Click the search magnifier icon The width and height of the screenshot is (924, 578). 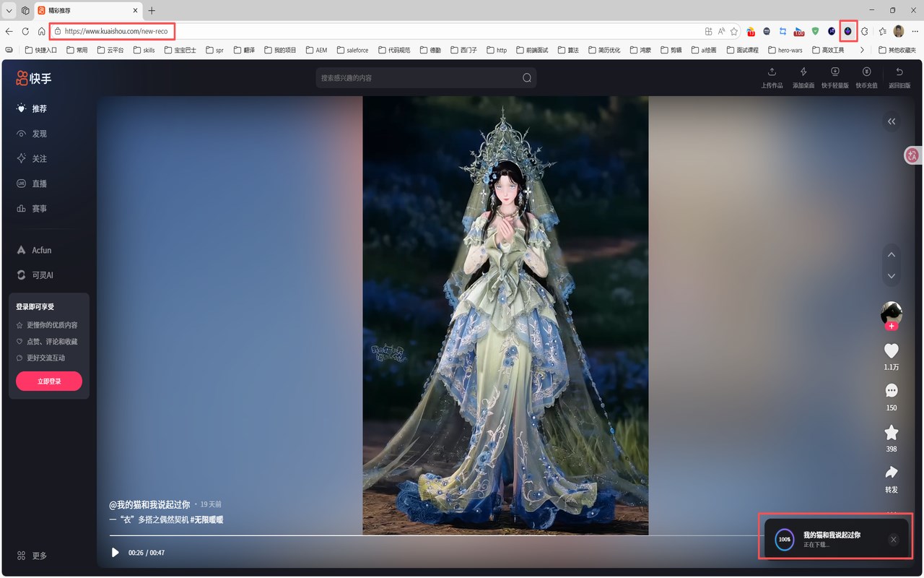pos(527,78)
